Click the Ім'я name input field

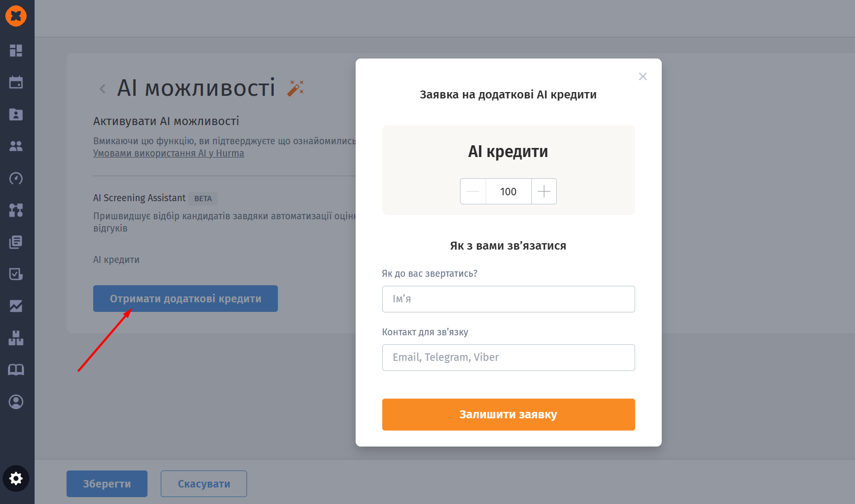pos(508,299)
